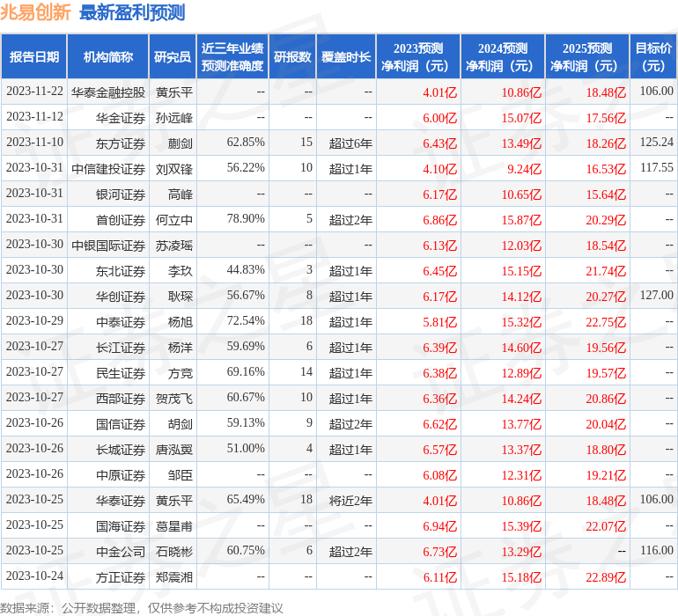Screen dimensions: 678x616
Task: Click the 兆易创新 title text
Action: (x=35, y=12)
